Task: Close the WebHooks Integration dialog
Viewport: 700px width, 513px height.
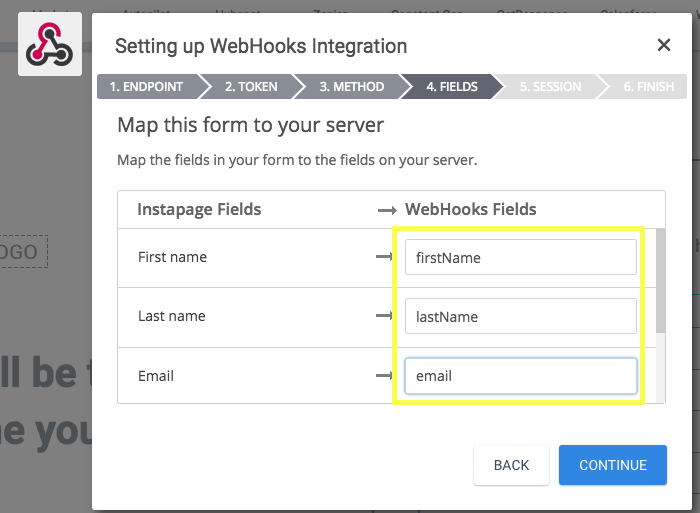Action: click(x=664, y=45)
